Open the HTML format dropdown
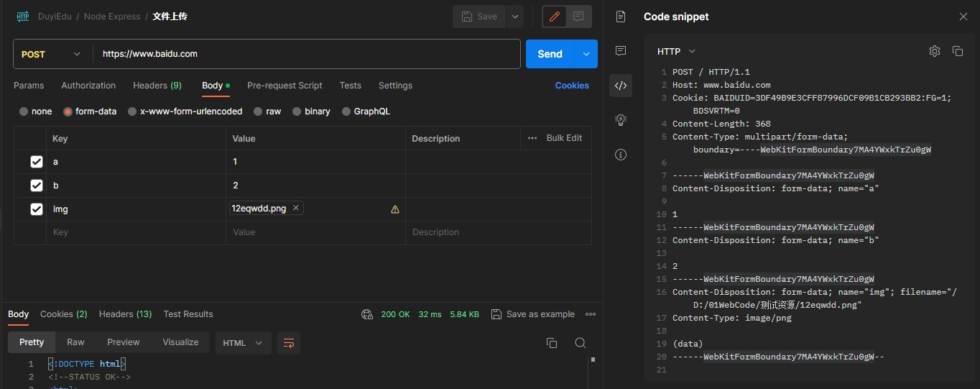The width and height of the screenshot is (980, 389). point(243,343)
